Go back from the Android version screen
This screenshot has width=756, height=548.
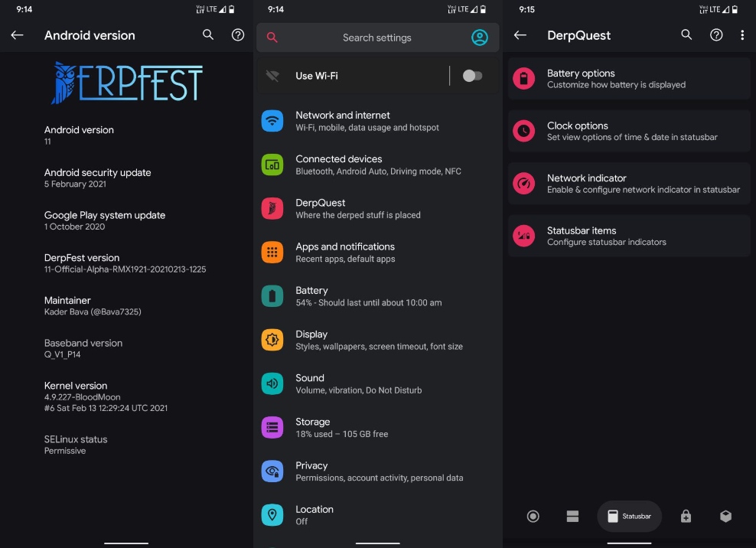18,34
